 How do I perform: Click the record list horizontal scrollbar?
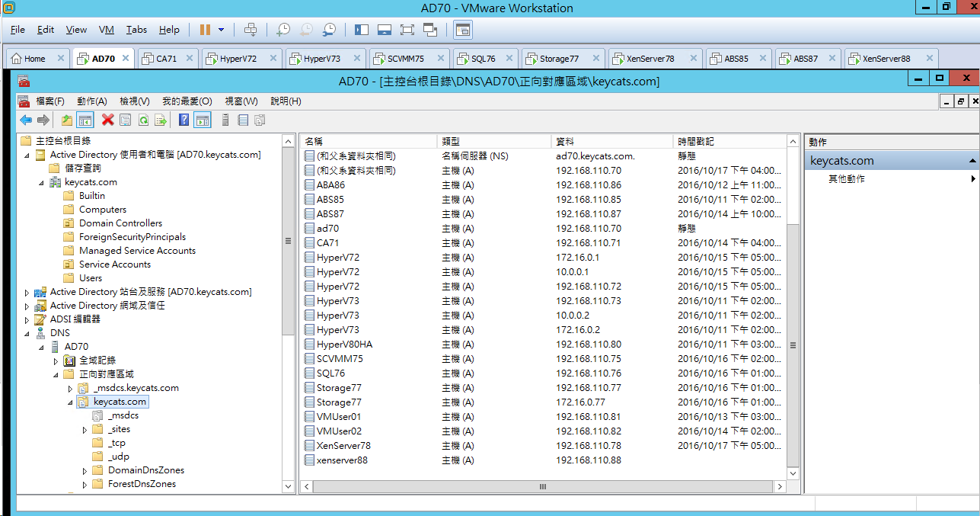(x=541, y=486)
